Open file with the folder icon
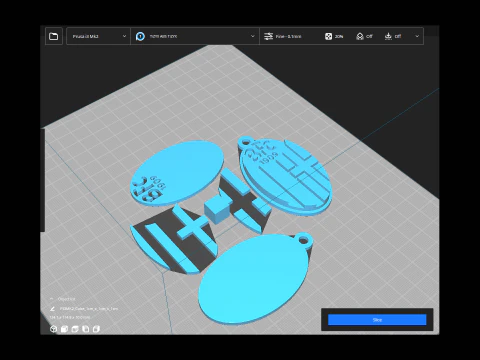480x360 pixels. point(54,36)
